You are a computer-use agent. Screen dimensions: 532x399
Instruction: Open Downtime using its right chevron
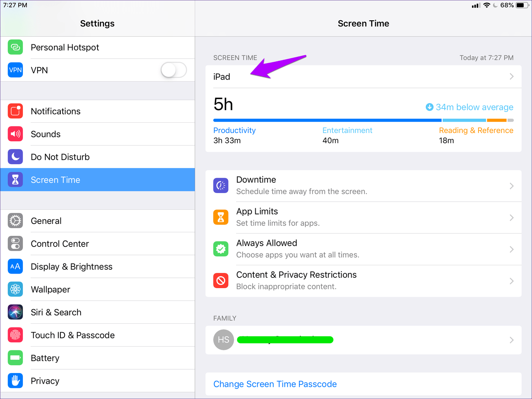tap(511, 186)
